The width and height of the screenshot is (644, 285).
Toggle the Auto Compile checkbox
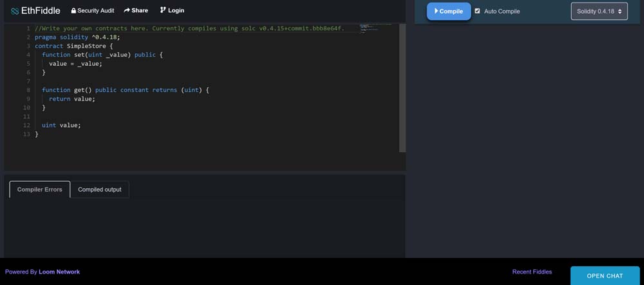(477, 11)
